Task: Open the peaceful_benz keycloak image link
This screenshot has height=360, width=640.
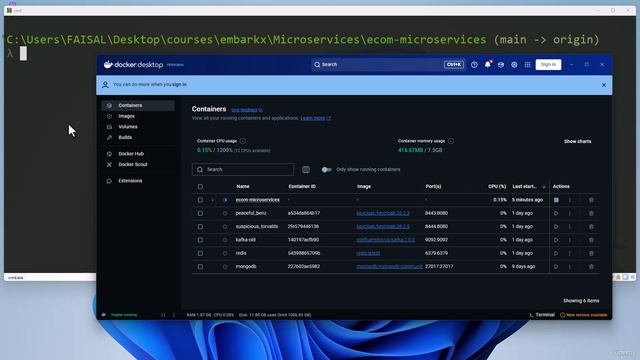Action: click(383, 213)
